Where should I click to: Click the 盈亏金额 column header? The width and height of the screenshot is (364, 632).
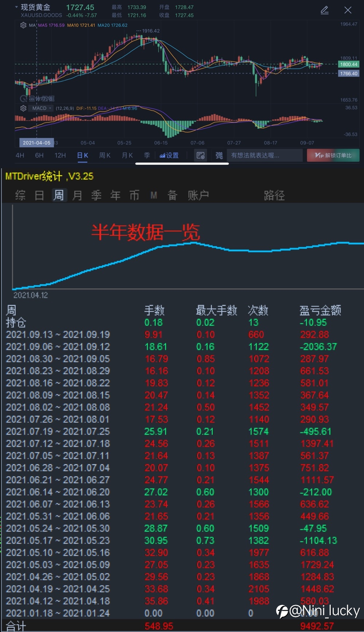[x=320, y=310]
